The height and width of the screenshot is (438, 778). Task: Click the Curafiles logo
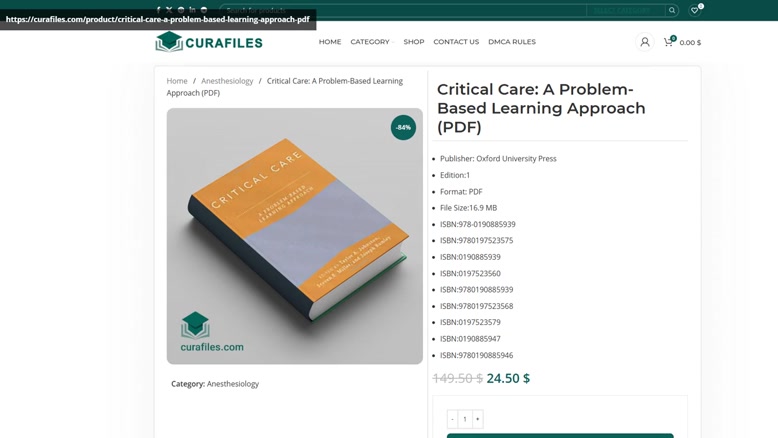click(x=209, y=42)
